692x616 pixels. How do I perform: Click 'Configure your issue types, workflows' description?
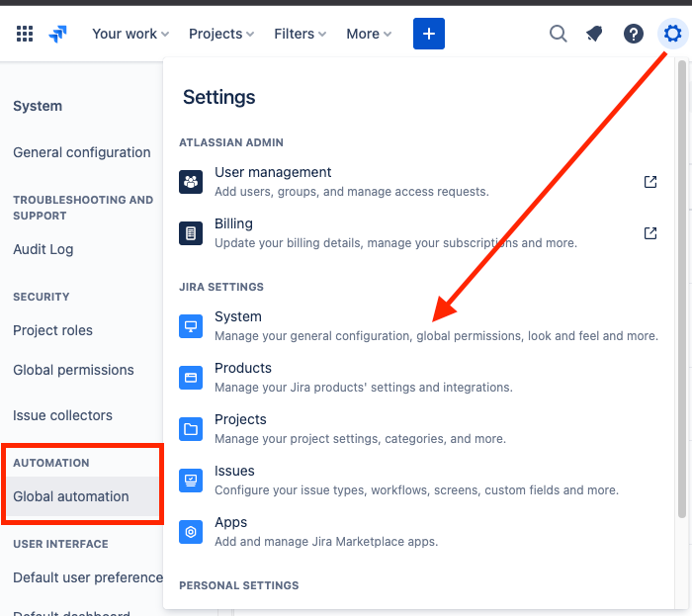pyautogui.click(x=416, y=490)
